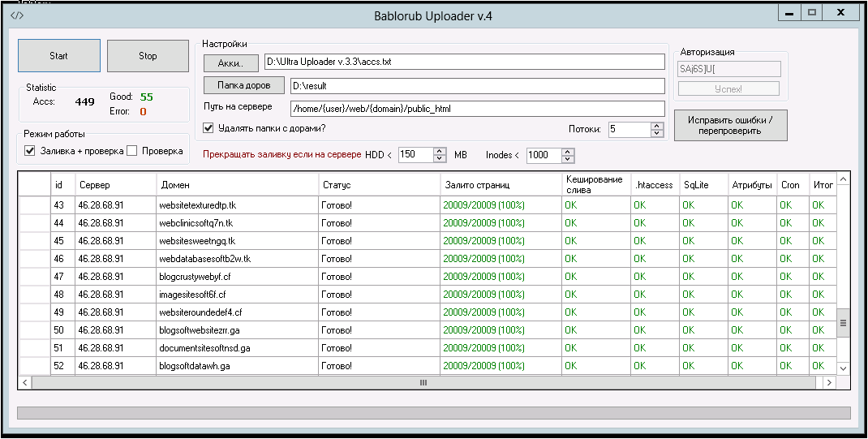Click row header of id 43

(35, 205)
